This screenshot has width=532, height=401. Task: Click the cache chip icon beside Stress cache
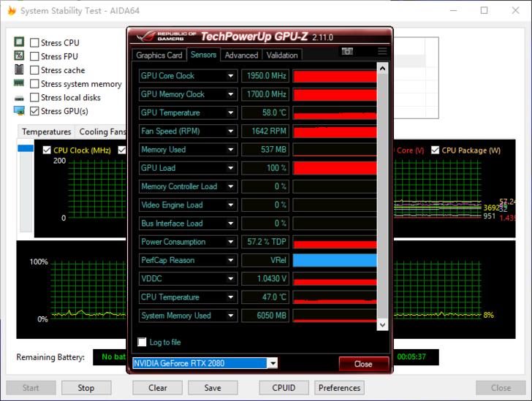tap(19, 69)
